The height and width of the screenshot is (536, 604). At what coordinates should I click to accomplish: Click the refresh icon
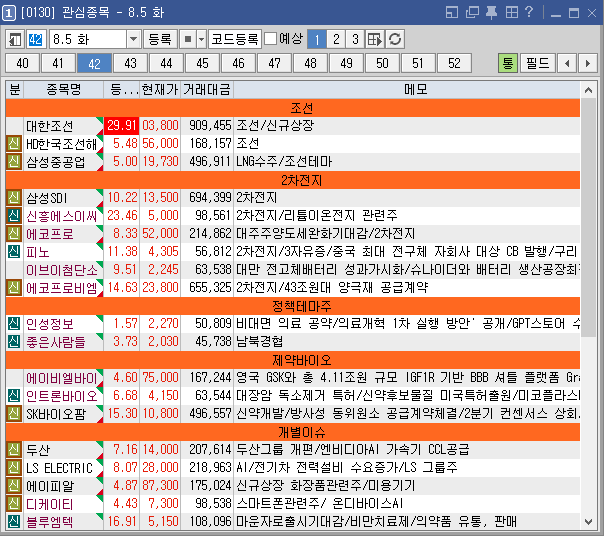(x=395, y=39)
